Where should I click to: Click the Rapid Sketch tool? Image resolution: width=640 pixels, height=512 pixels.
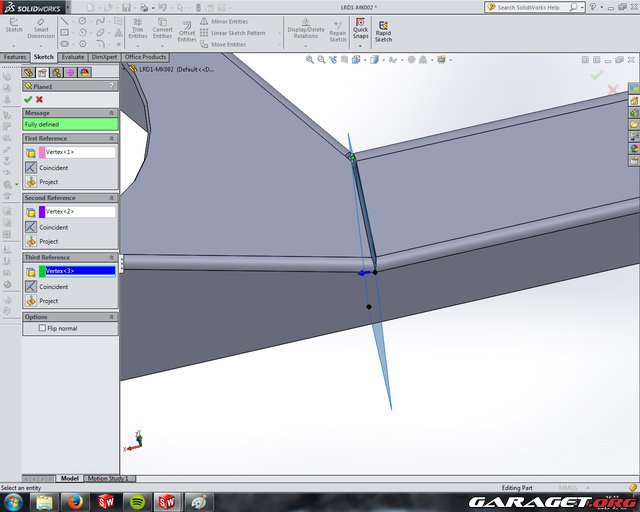tap(383, 30)
